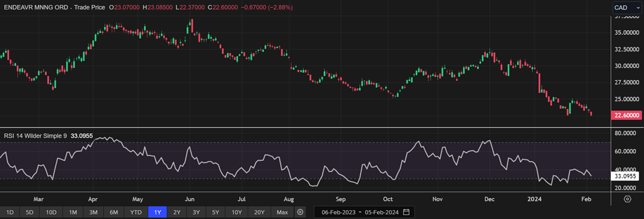644x219 pixels.
Task: Click the Dec label on time axis
Action: point(489,199)
